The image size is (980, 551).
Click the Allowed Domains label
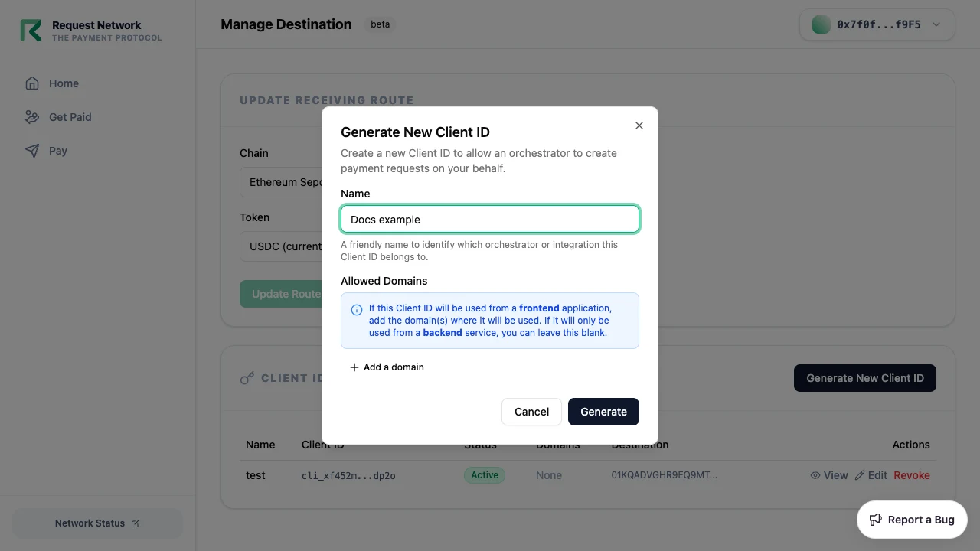click(384, 281)
